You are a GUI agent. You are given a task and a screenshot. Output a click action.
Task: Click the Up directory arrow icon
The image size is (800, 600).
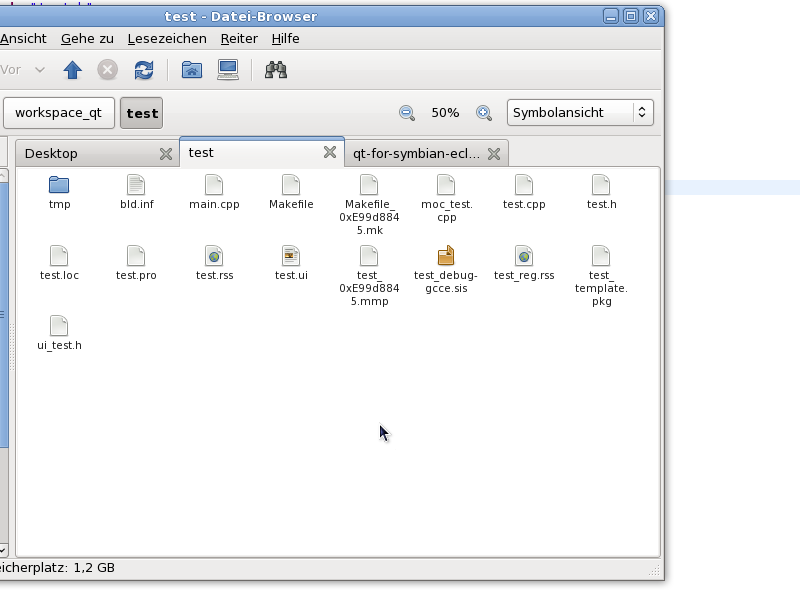point(72,70)
